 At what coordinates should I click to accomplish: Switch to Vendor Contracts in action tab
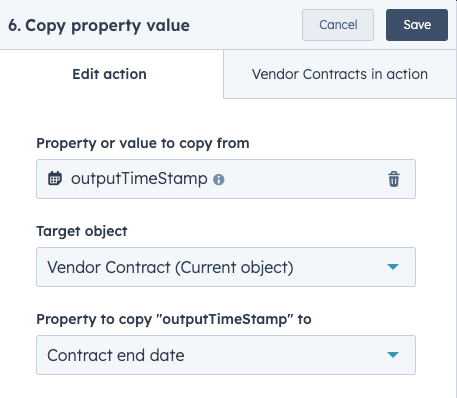[340, 74]
